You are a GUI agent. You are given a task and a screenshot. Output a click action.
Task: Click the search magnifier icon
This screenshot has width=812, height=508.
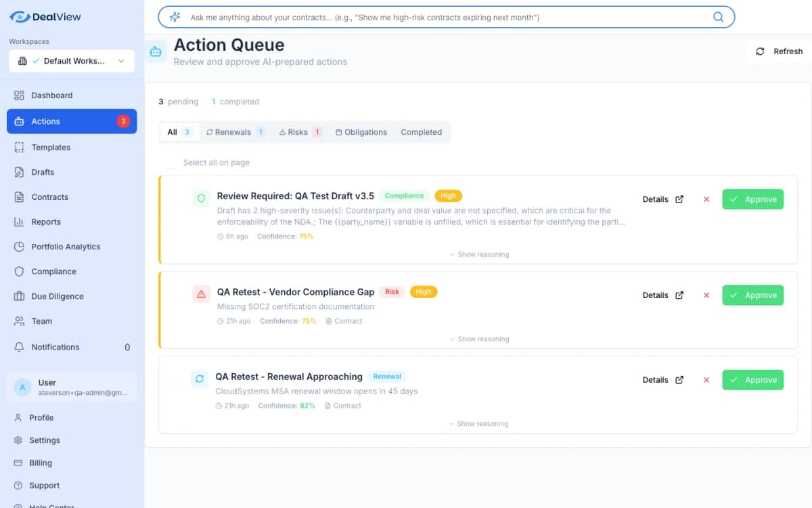718,17
